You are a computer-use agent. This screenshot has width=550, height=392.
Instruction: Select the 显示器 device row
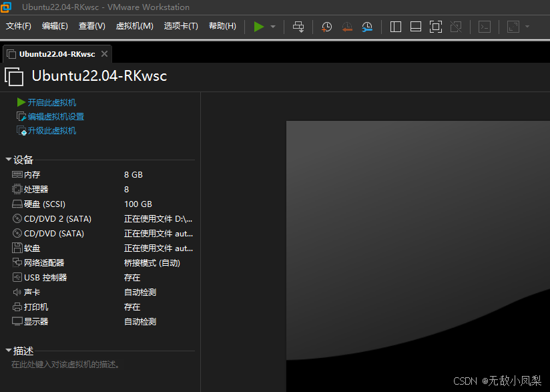[102, 322]
